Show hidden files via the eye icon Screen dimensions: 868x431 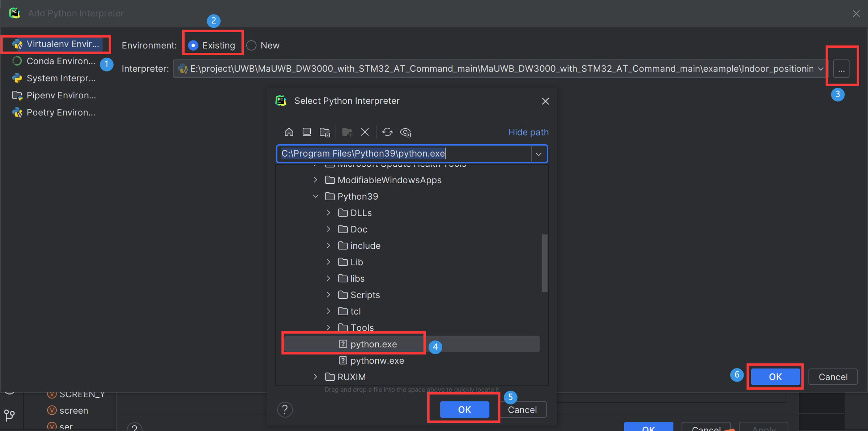point(405,132)
